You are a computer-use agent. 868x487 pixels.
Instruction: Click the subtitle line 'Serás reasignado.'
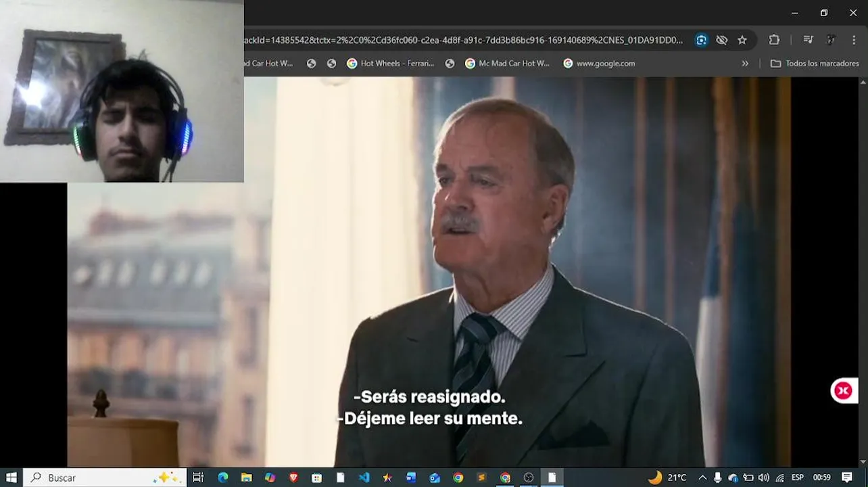click(429, 397)
